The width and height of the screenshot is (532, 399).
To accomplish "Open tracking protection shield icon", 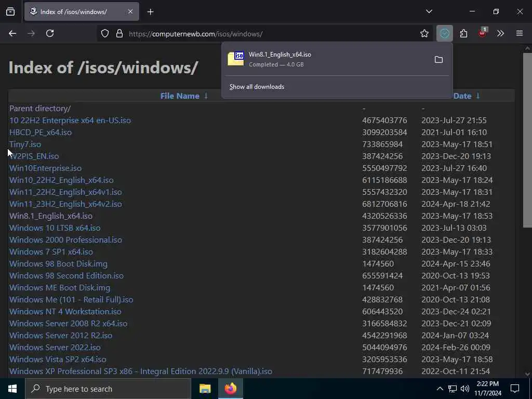I will point(105,34).
